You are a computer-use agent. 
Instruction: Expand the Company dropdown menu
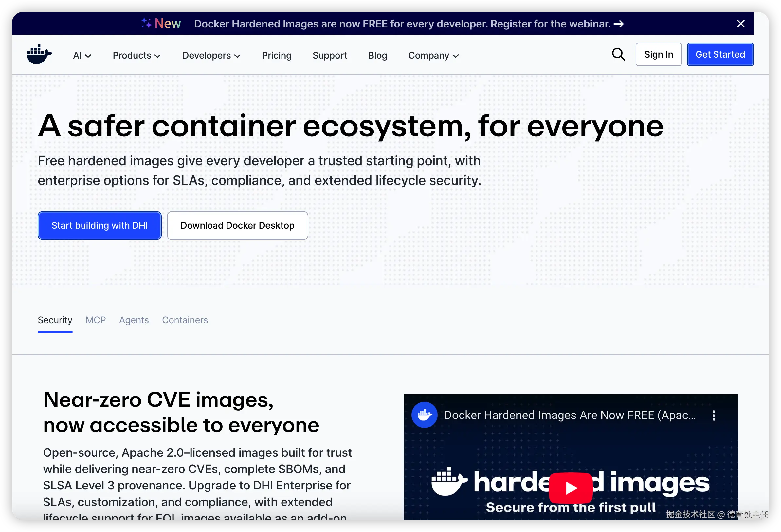tap(433, 55)
